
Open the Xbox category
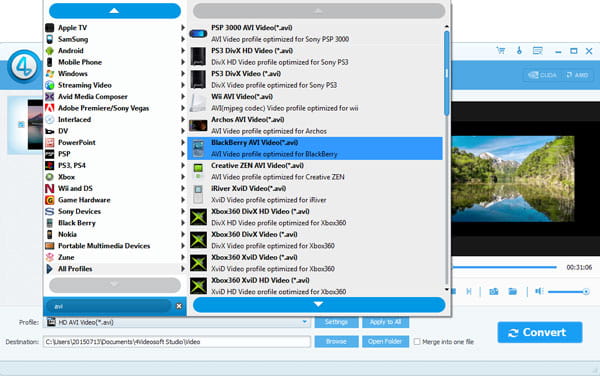115,177
